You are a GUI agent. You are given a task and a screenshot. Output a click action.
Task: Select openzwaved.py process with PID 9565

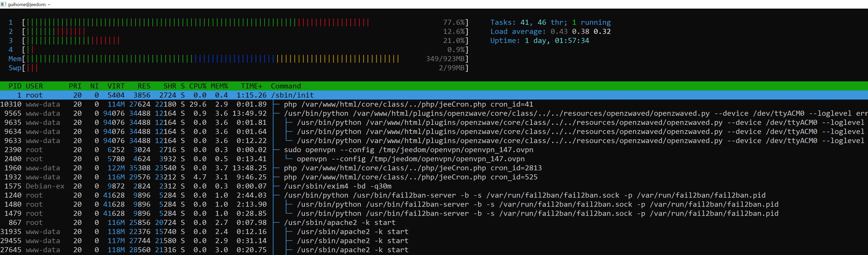pos(434,113)
